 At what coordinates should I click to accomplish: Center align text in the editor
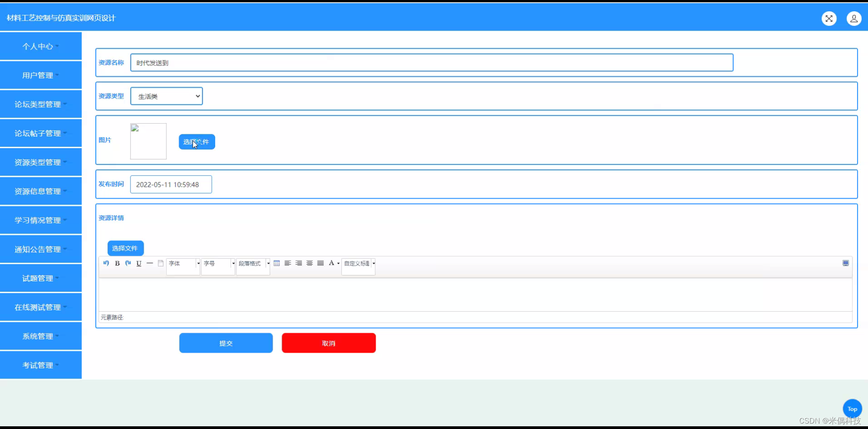pos(310,263)
